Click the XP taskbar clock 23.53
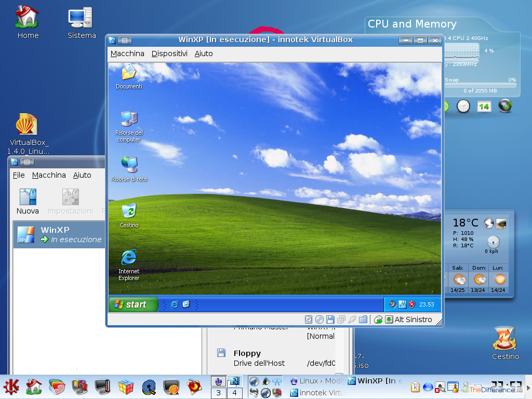The width and height of the screenshot is (532, 399). pyautogui.click(x=427, y=304)
